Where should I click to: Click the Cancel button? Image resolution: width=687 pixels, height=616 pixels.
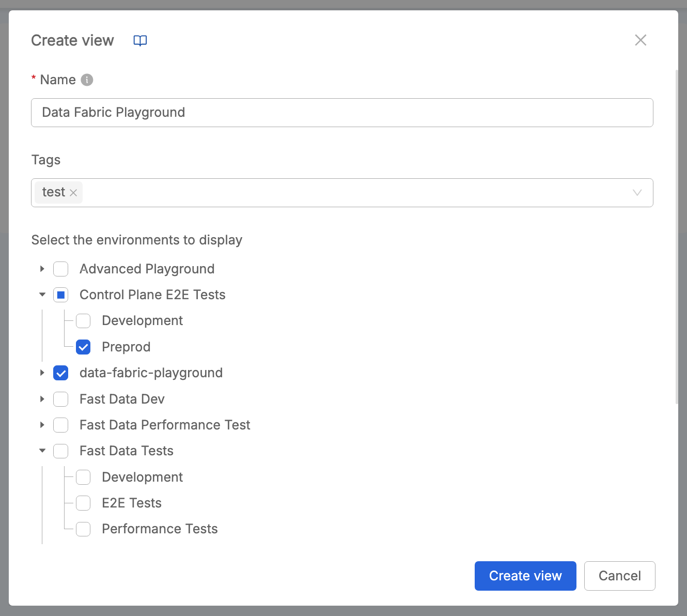point(619,576)
